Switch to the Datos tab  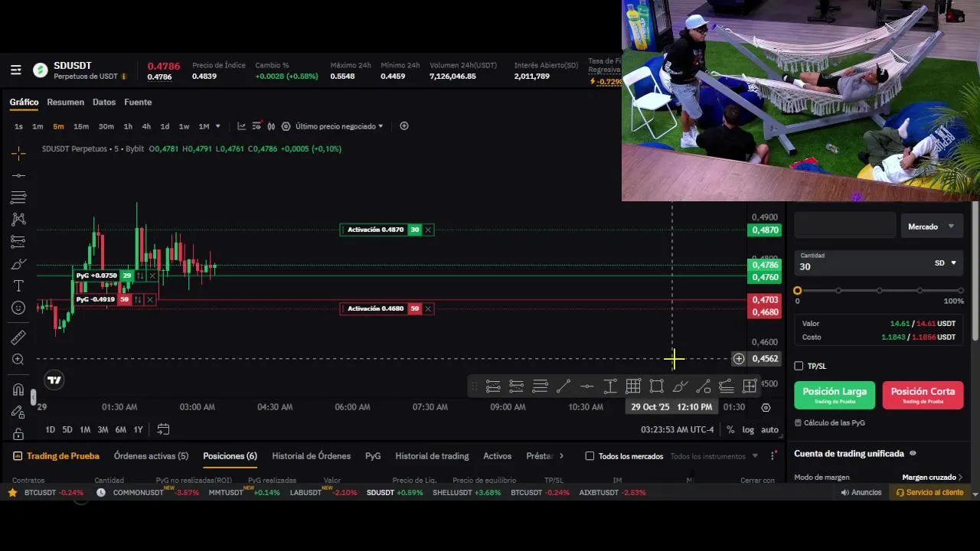pyautogui.click(x=104, y=102)
